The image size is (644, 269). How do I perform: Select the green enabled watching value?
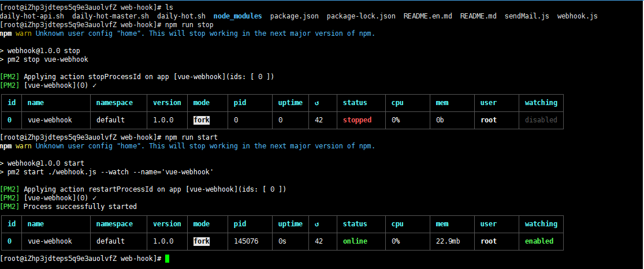(539, 241)
